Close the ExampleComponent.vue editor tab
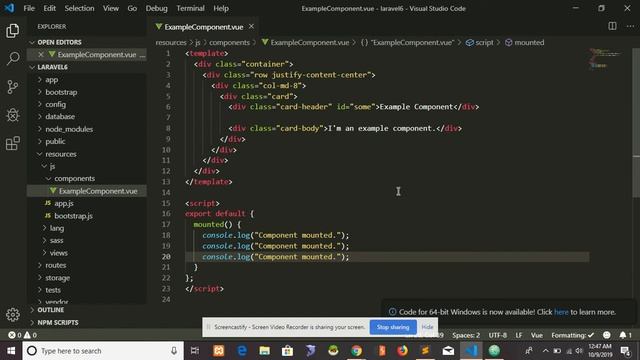640x360 pixels. point(251,27)
